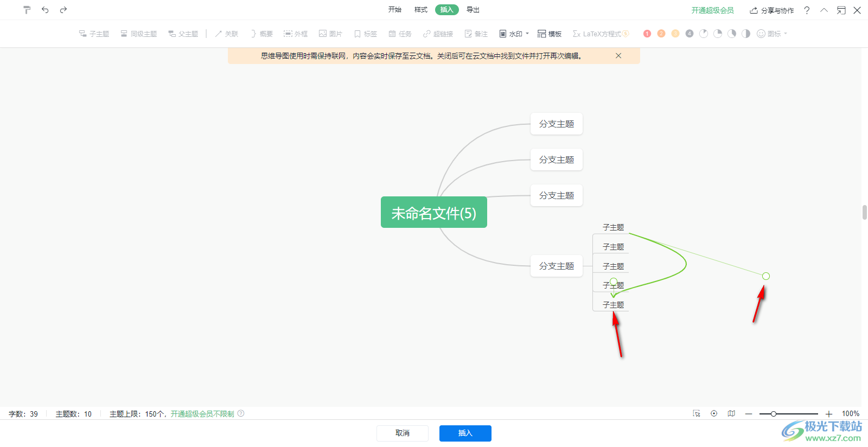Screen dimensions: 868x447
Task: Apply the half progress pie marker
Action: [x=746, y=34]
